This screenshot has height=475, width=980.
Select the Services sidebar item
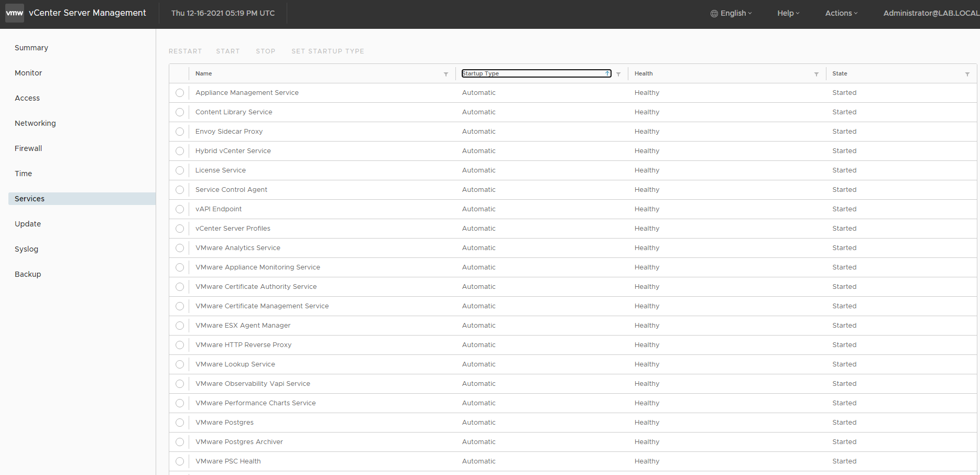82,199
